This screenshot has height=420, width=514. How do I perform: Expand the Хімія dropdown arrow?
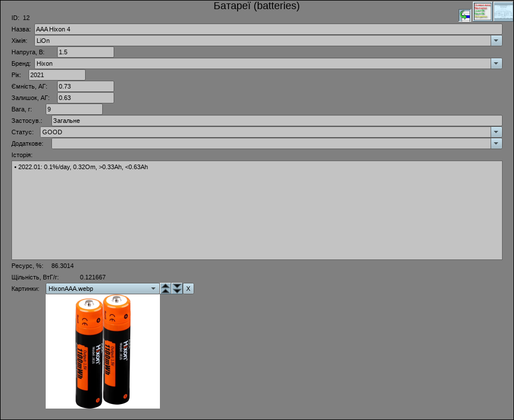496,41
